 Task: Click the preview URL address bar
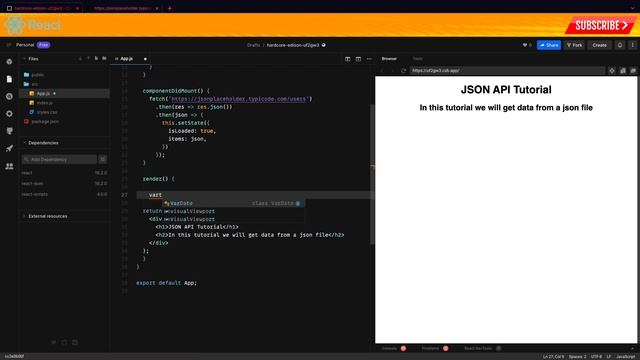(x=507, y=71)
